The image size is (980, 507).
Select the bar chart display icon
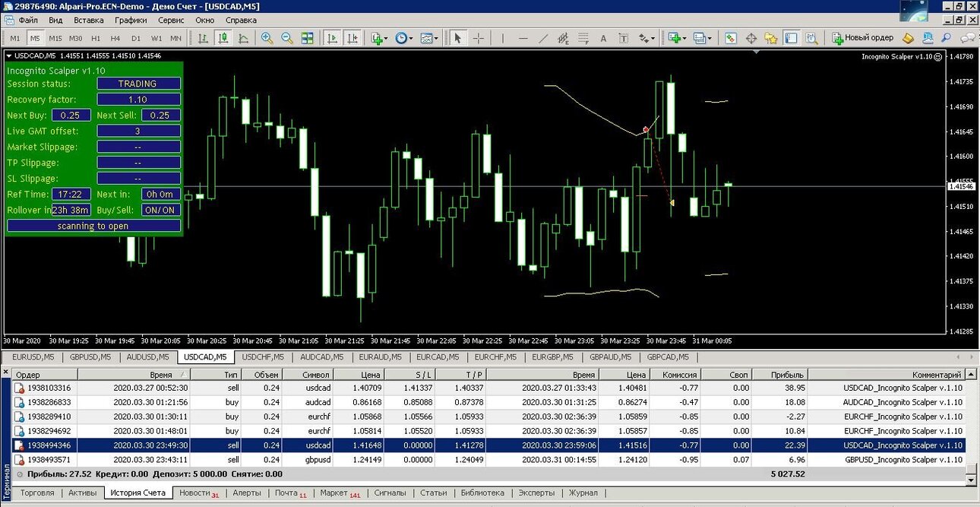coord(204,38)
